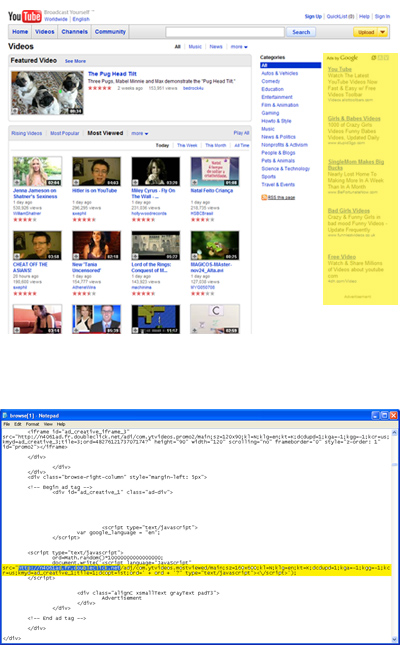Click the header Help link
Viewport: 400px width, 645px height.
[364, 16]
